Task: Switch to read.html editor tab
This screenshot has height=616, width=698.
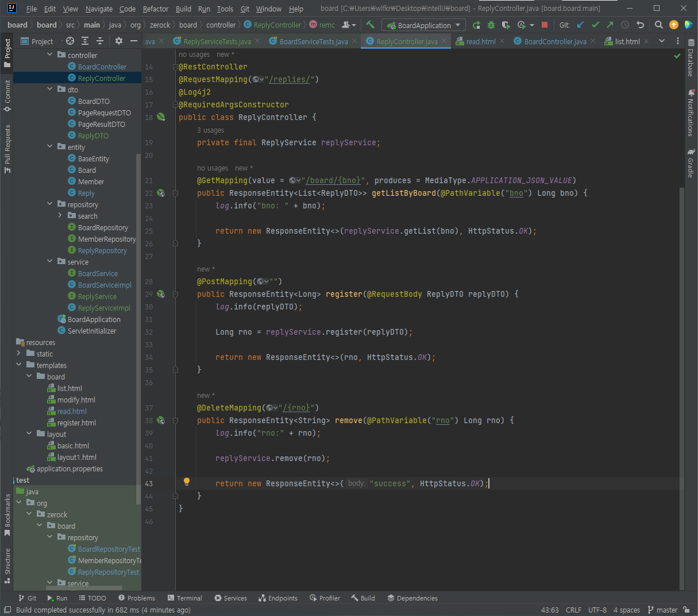Action: 481,41
